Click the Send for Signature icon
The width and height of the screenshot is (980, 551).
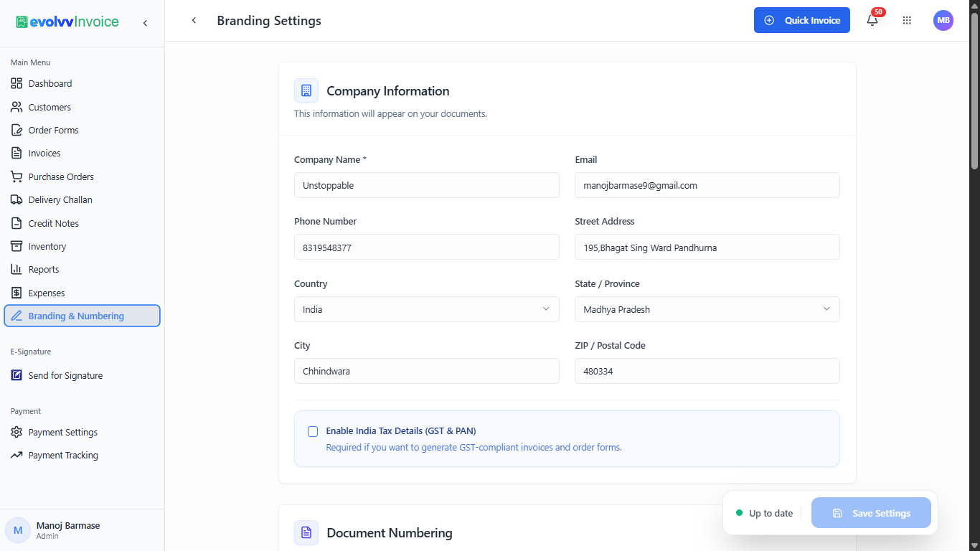pos(17,375)
